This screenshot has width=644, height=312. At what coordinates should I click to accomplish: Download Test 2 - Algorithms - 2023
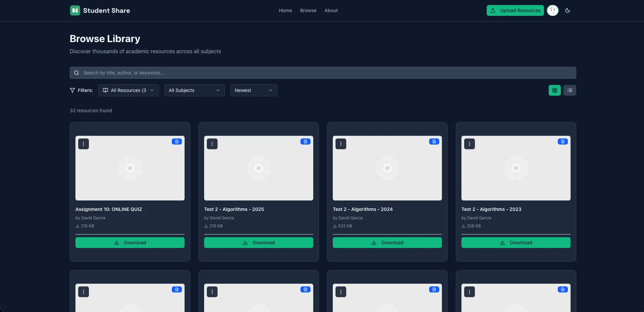click(x=516, y=243)
